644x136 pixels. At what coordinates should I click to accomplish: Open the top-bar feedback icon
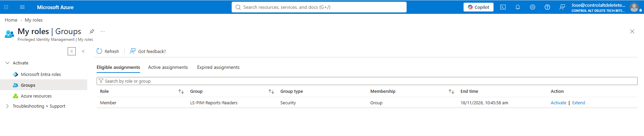click(562, 7)
